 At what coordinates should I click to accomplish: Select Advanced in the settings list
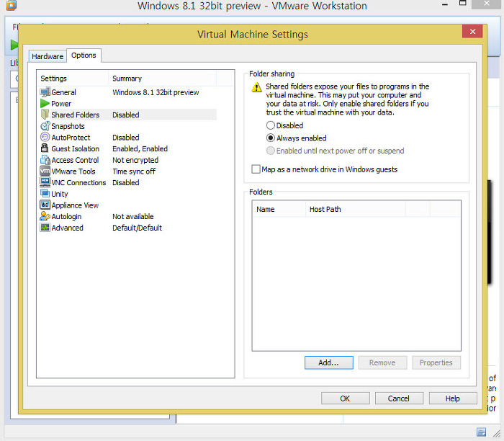[x=67, y=228]
